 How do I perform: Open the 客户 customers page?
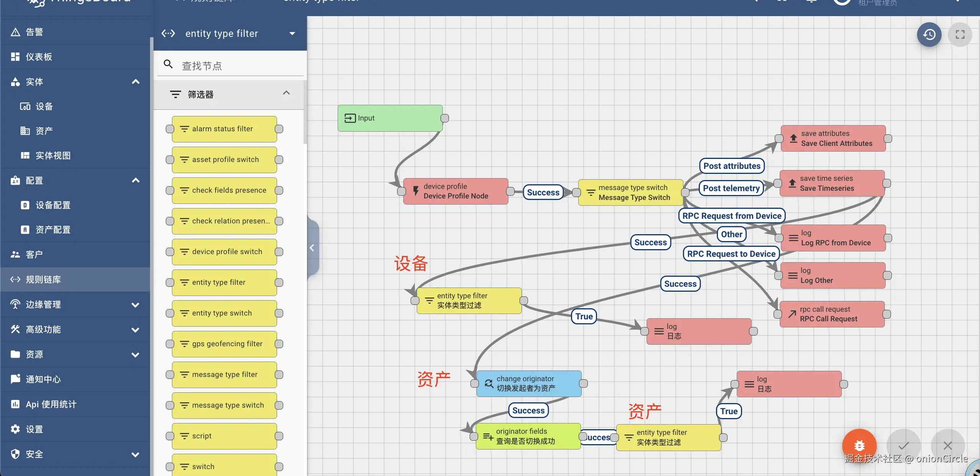click(34, 255)
